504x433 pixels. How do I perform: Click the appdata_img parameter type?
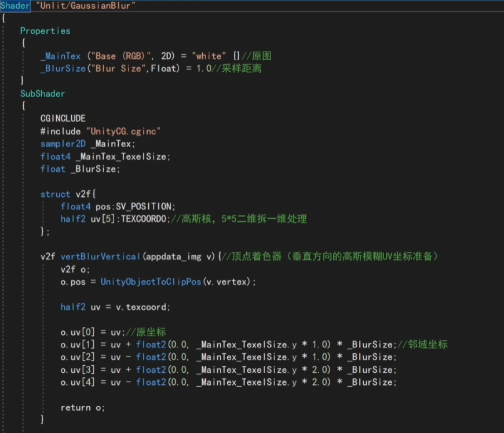[174, 256]
